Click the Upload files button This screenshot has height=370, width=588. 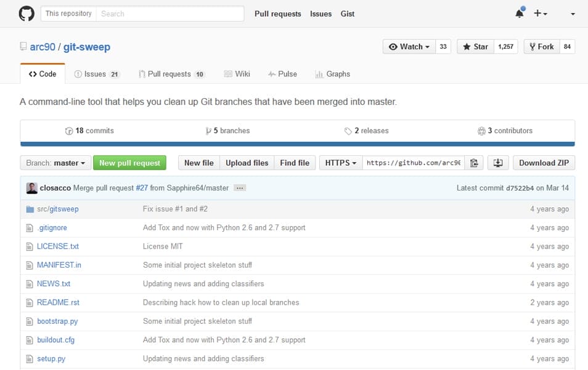pyautogui.click(x=247, y=163)
